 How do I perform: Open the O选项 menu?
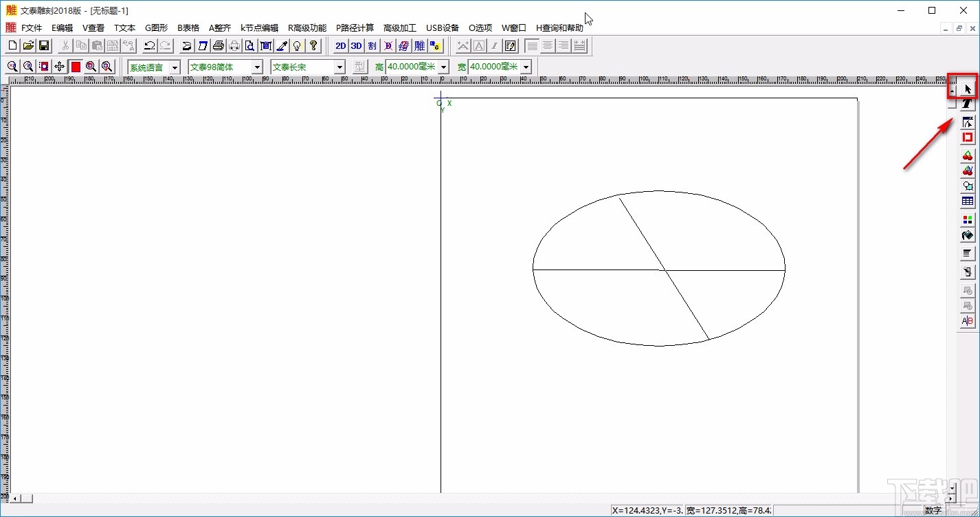coord(480,28)
